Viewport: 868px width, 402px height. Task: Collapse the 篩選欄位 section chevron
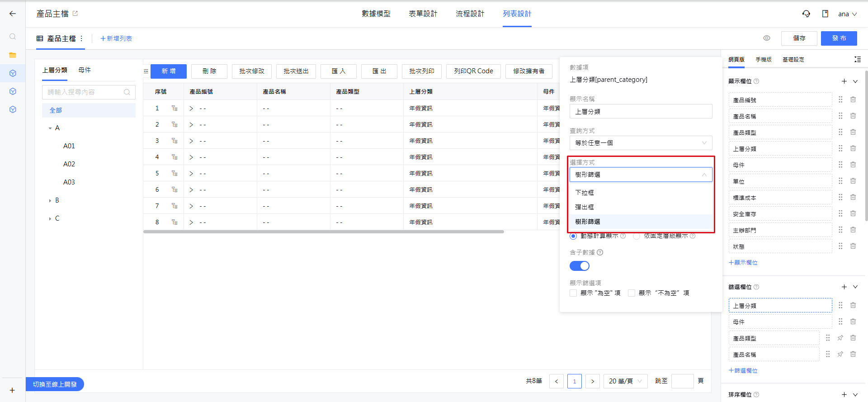click(x=855, y=287)
